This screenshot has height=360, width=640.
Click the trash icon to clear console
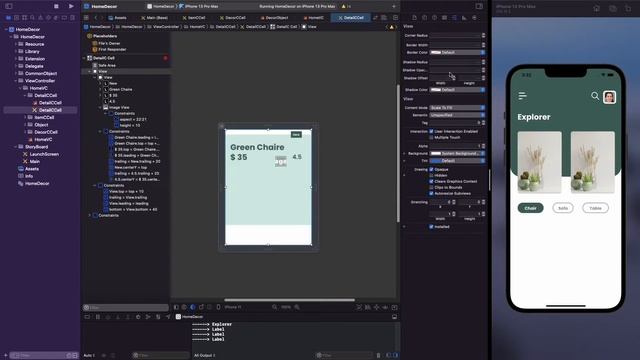[x=378, y=355]
